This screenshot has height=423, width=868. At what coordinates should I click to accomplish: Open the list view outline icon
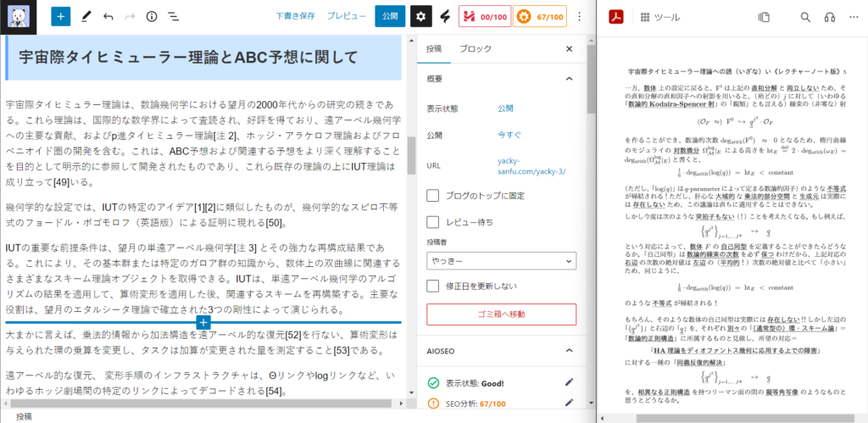(174, 17)
